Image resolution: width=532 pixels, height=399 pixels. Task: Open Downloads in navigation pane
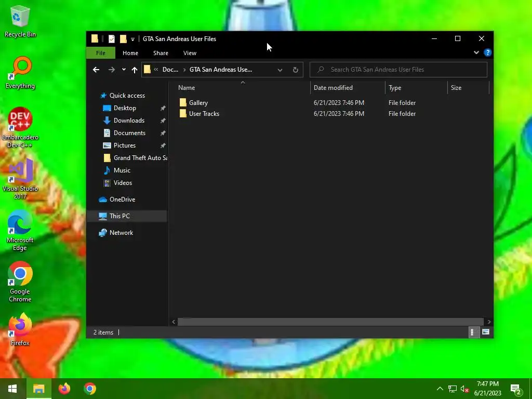[x=129, y=121]
